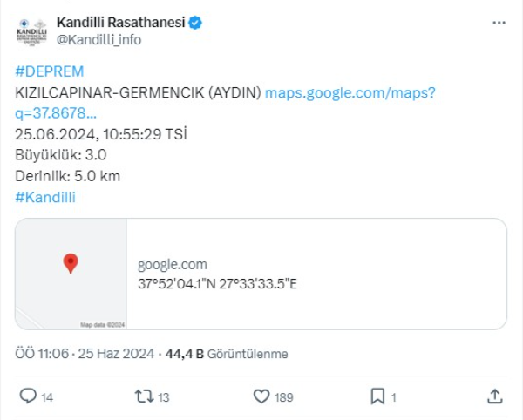Click the tweet timestamp ÖÖ 11:06
Viewport: 523px width, 420px height.
point(42,354)
